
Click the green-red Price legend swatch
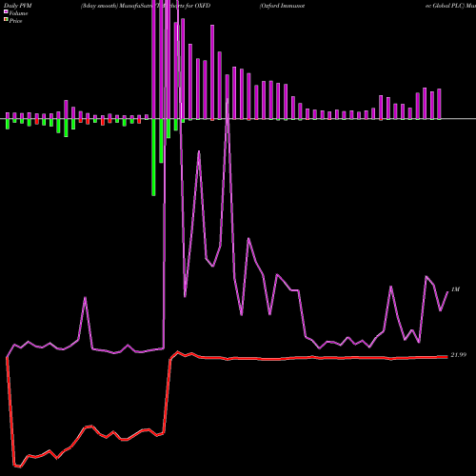[6, 20]
